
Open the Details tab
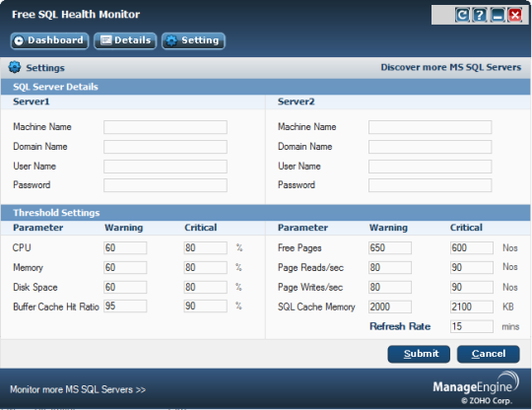coord(125,40)
